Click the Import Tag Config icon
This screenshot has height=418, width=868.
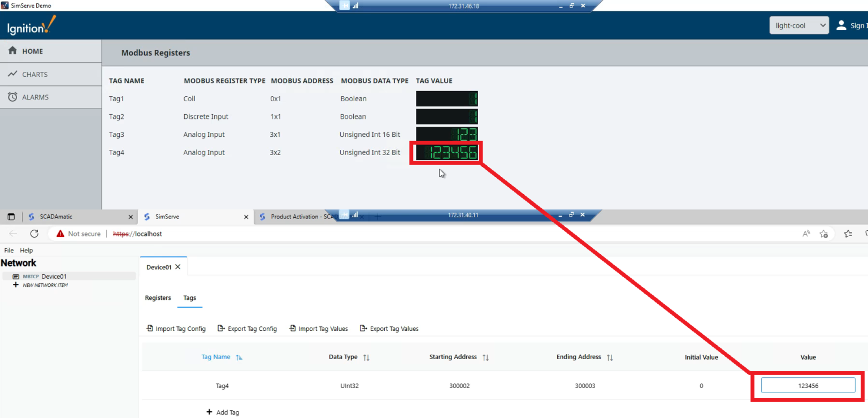click(150, 328)
